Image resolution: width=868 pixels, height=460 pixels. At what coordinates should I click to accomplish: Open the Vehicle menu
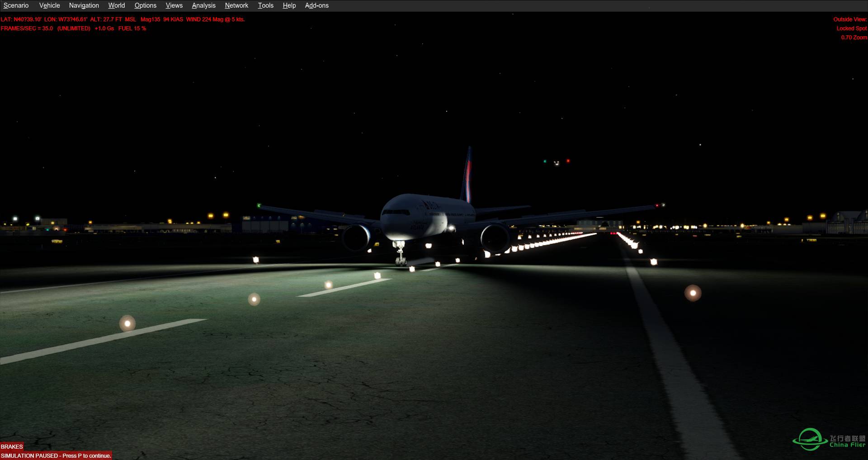pyautogui.click(x=49, y=5)
